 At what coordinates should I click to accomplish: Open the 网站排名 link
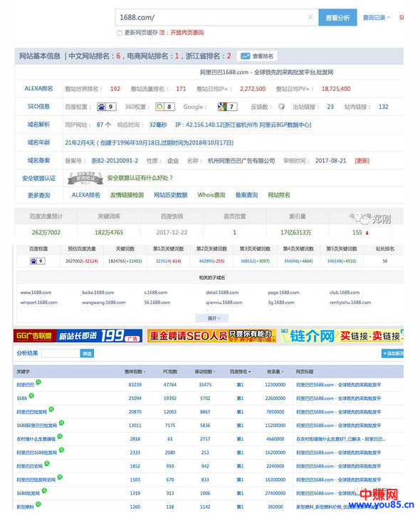(279, 195)
